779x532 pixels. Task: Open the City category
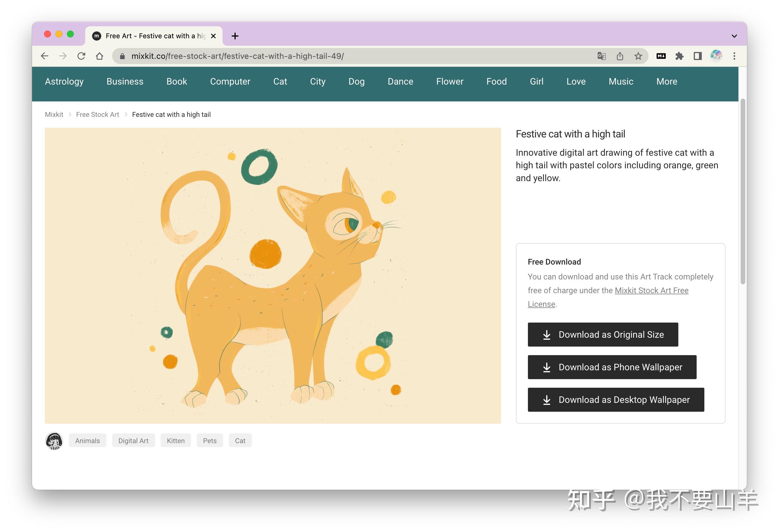[x=317, y=81]
